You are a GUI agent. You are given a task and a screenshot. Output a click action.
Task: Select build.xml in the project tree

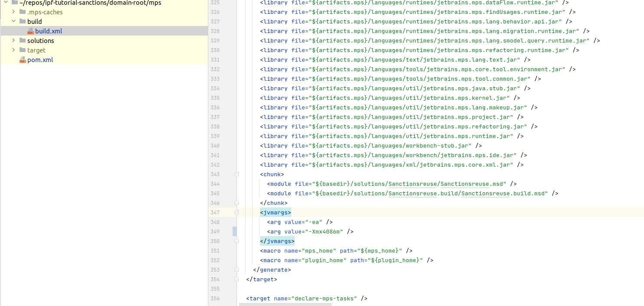coord(49,31)
